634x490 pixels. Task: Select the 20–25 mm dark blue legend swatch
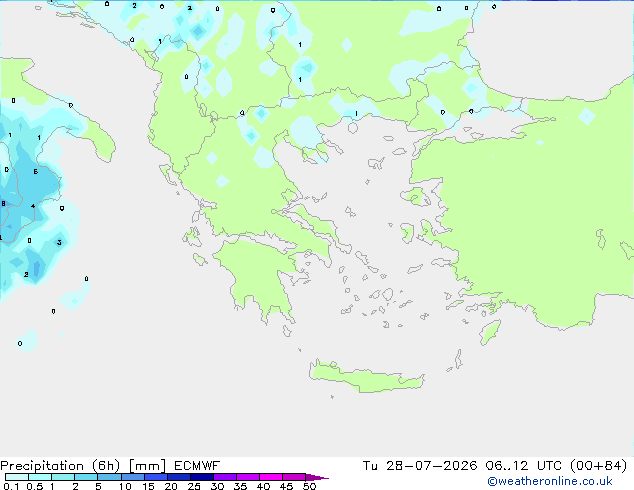pos(178,477)
